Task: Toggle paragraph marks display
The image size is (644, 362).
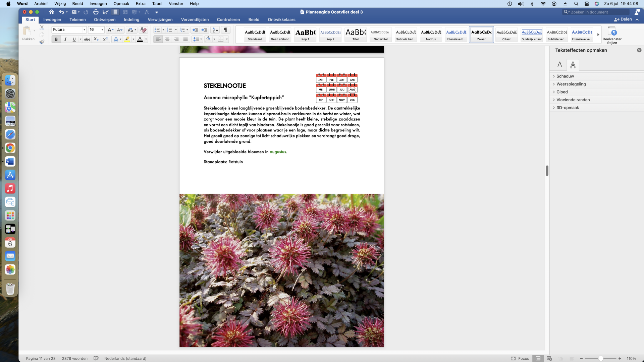Action: pos(226,30)
